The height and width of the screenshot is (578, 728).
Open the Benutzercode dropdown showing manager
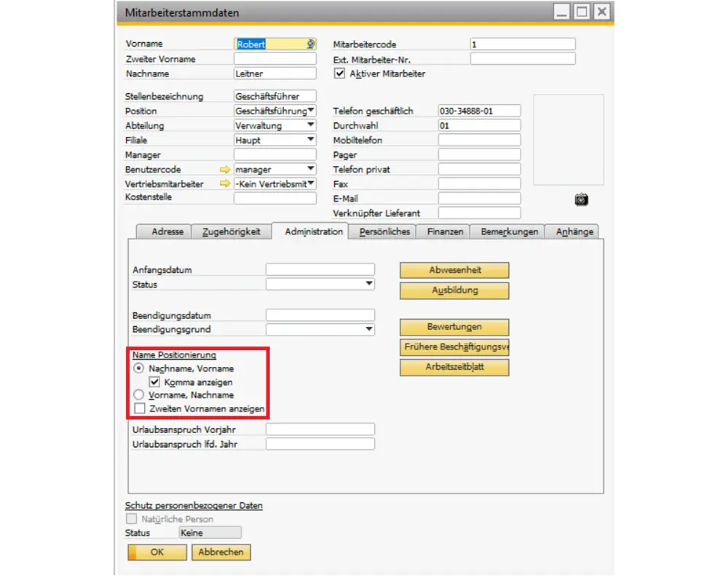click(x=311, y=169)
